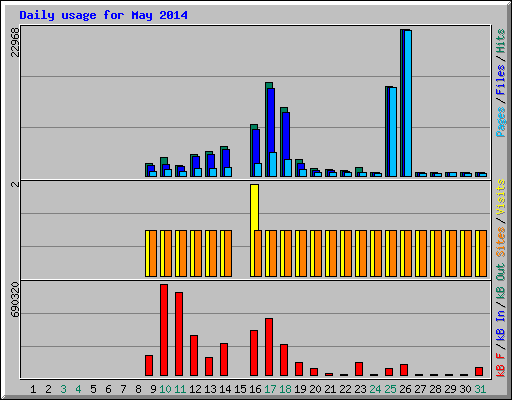Screen dimensions: 512x400
Task: Click the red kB bar for day 31
Action: 479,371
